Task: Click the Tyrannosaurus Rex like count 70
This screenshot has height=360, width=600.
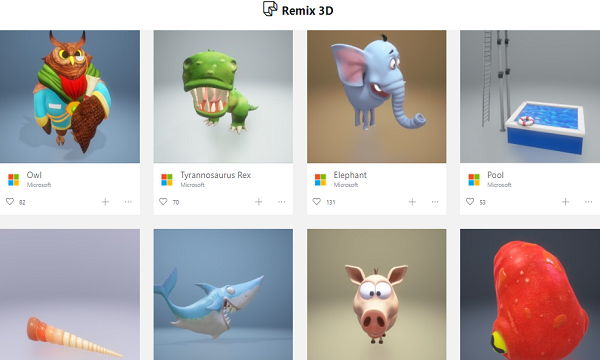Action: 176,202
